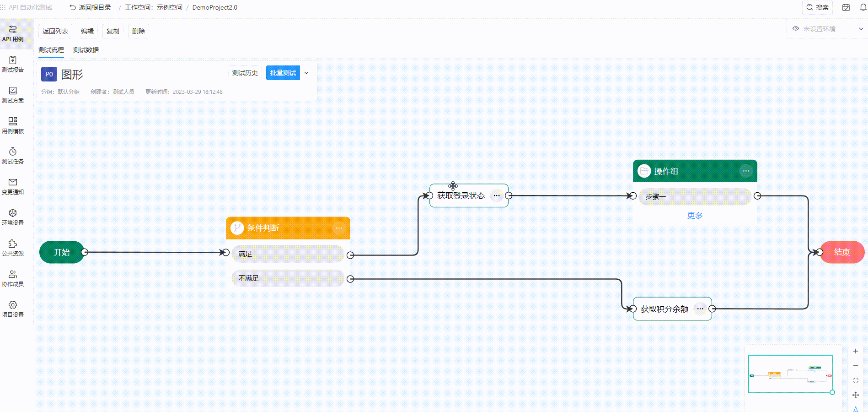Zoom out the flow canvas
Image resolution: width=868 pixels, height=412 pixels.
point(856,366)
